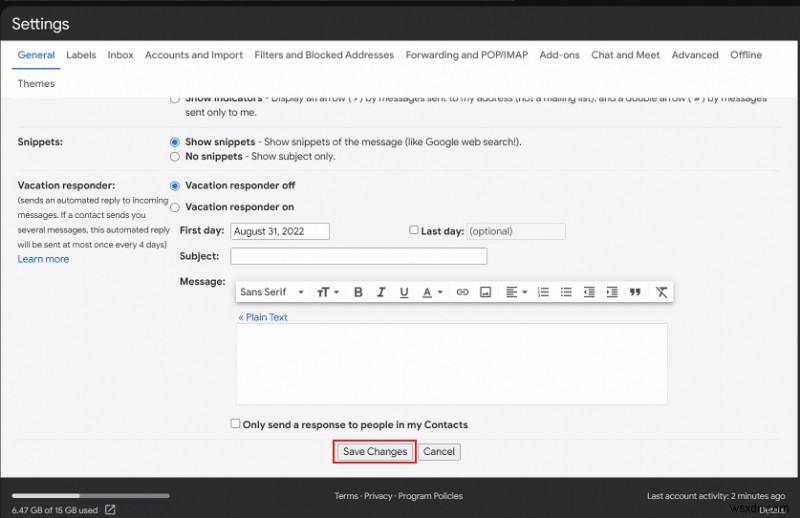Select No snippets option
This screenshot has height=518, width=800.
click(175, 157)
